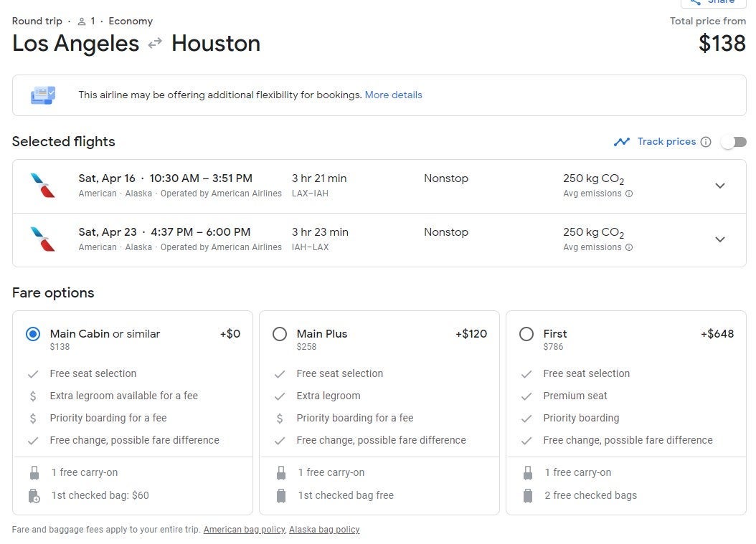Screen dimensions: 756x544
Task: Click the Share button
Action: 713,2
